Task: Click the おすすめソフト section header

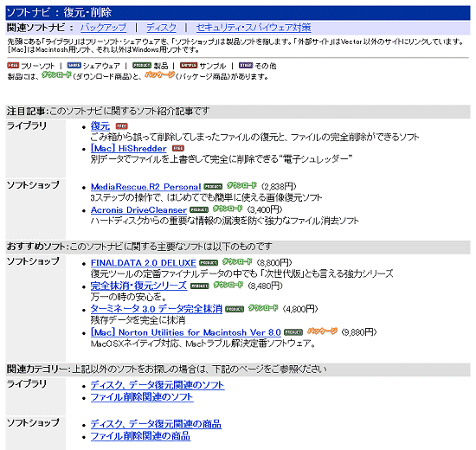Action: click(x=238, y=247)
